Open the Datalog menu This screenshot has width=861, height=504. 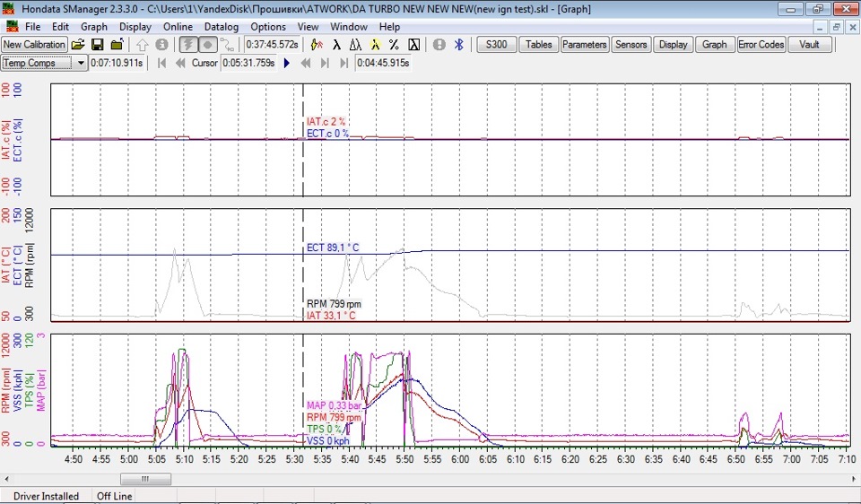222,26
